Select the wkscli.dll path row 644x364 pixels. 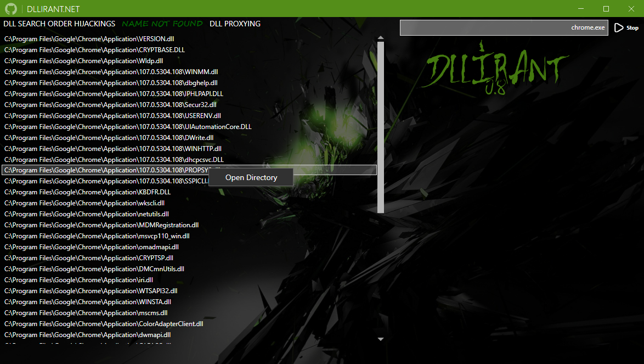coord(189,203)
